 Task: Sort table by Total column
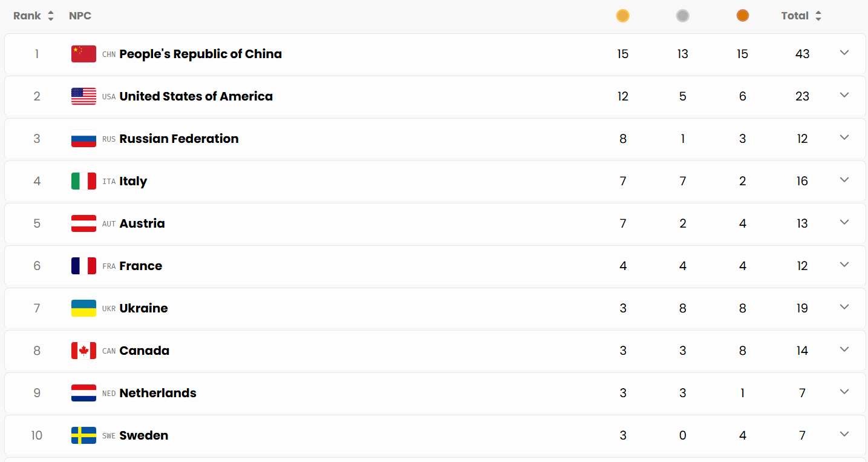801,16
